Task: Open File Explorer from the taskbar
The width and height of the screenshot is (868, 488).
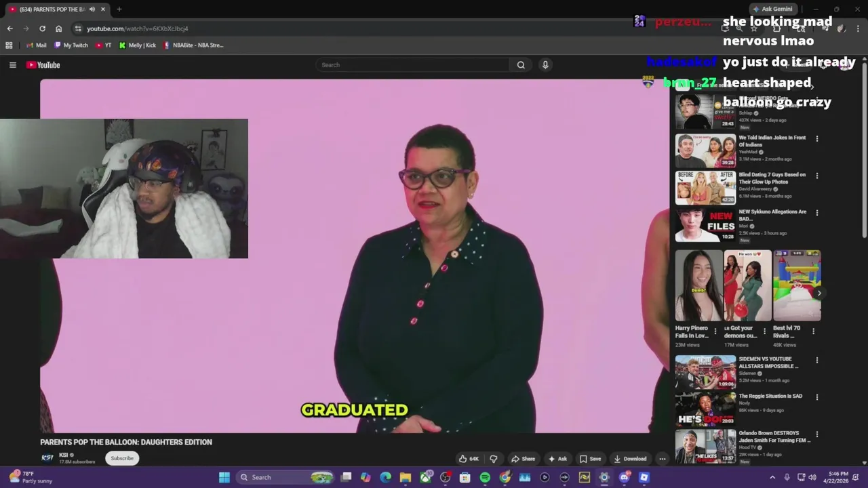Action: pos(406,477)
